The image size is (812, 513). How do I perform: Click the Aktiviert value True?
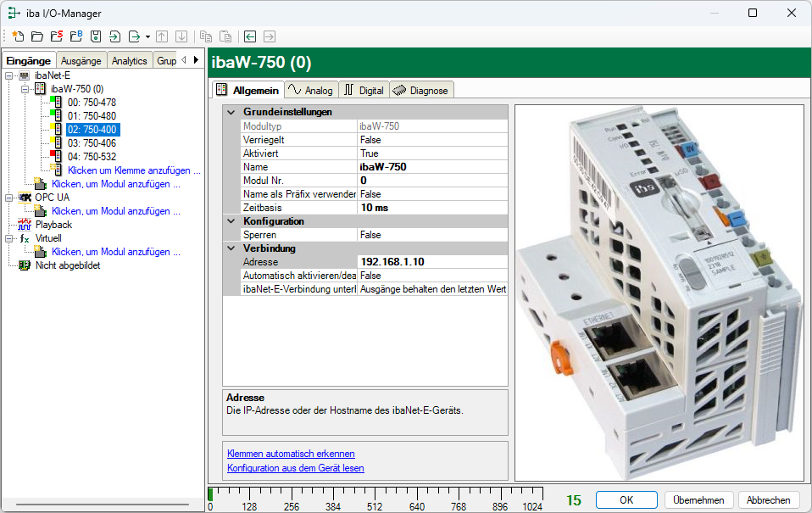click(432, 153)
